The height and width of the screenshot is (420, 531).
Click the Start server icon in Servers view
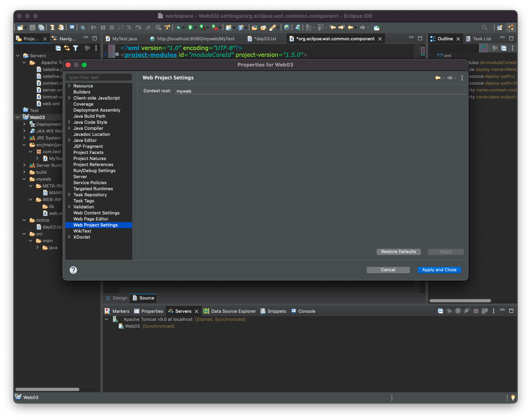pyautogui.click(x=458, y=311)
